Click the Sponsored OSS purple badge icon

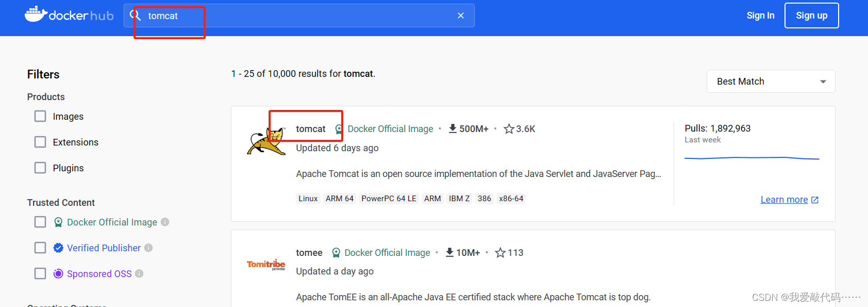point(58,273)
